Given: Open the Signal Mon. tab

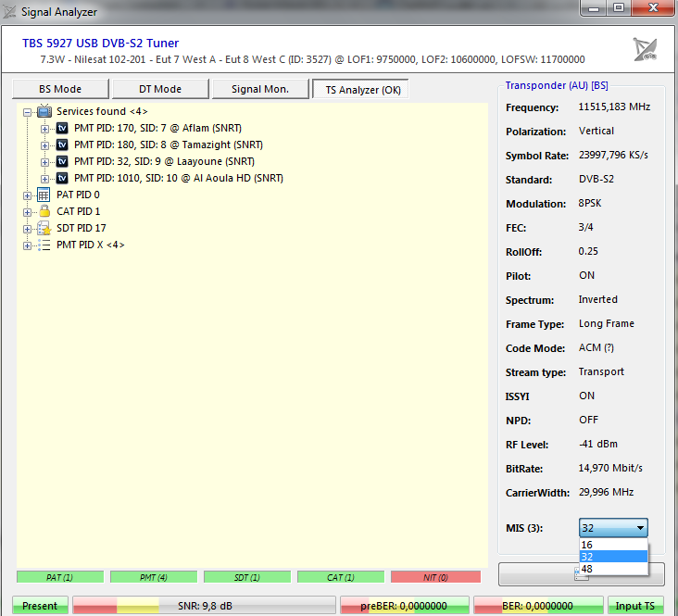Looking at the screenshot, I should tap(259, 89).
